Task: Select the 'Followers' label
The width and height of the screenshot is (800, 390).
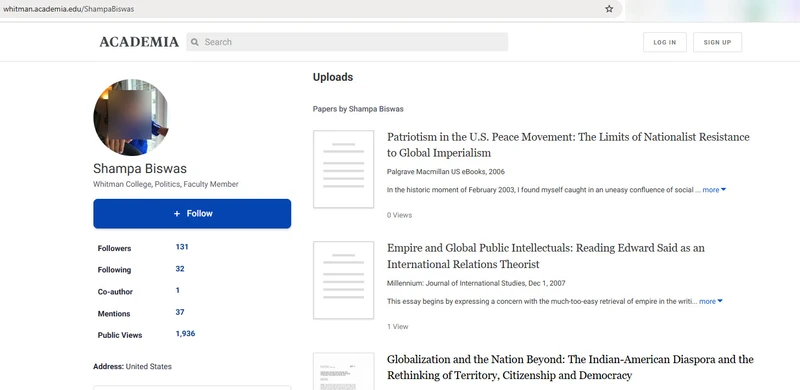Action: pyautogui.click(x=114, y=249)
